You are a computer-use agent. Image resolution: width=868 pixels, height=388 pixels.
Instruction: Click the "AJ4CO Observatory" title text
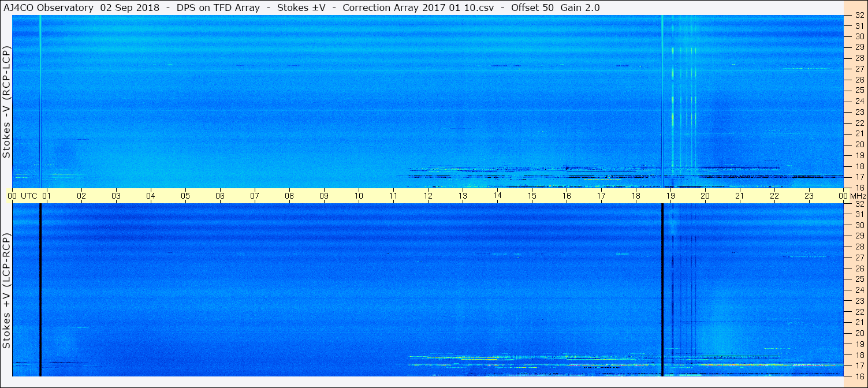click(48, 8)
